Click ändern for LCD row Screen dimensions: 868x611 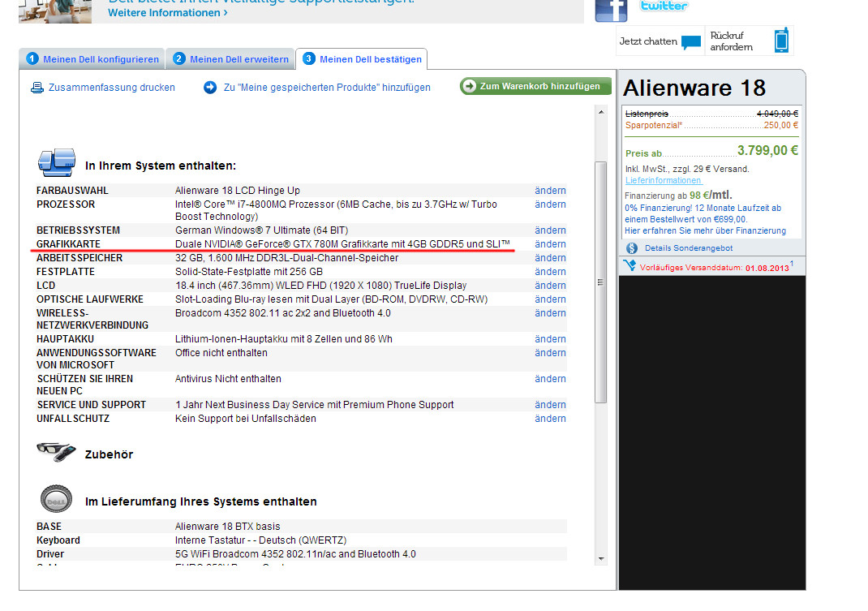(550, 286)
